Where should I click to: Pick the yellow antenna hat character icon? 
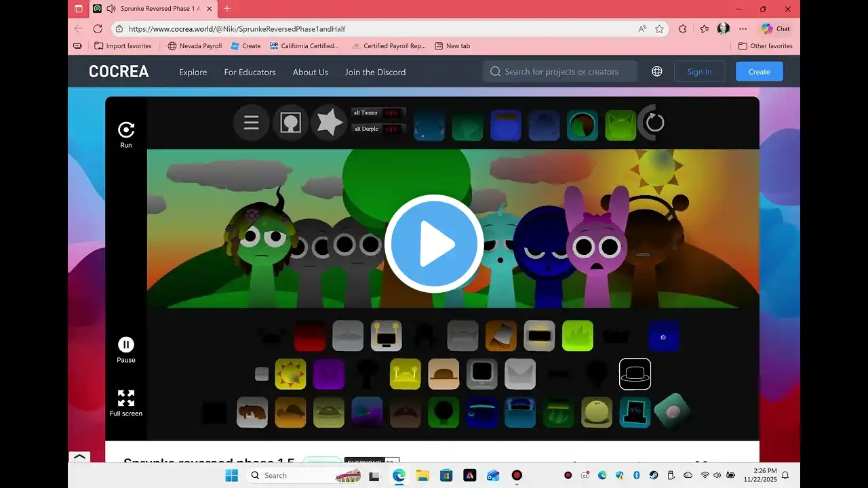[406, 374]
